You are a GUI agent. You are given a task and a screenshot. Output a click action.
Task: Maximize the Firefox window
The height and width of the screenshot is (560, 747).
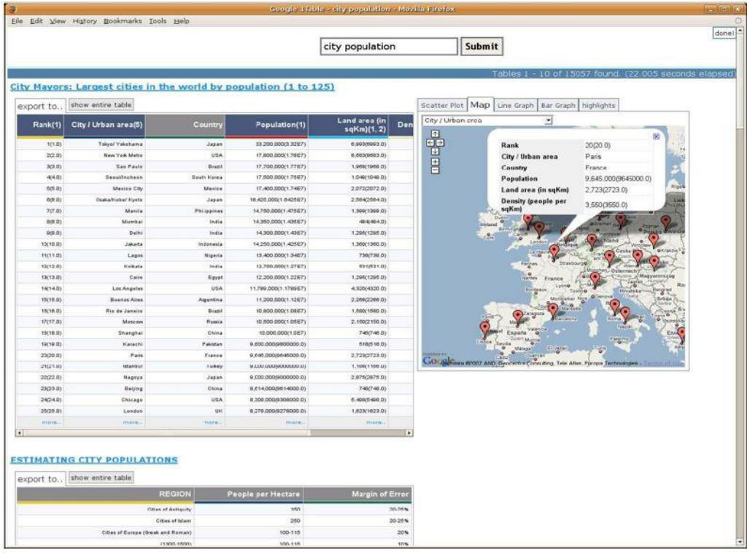point(724,9)
